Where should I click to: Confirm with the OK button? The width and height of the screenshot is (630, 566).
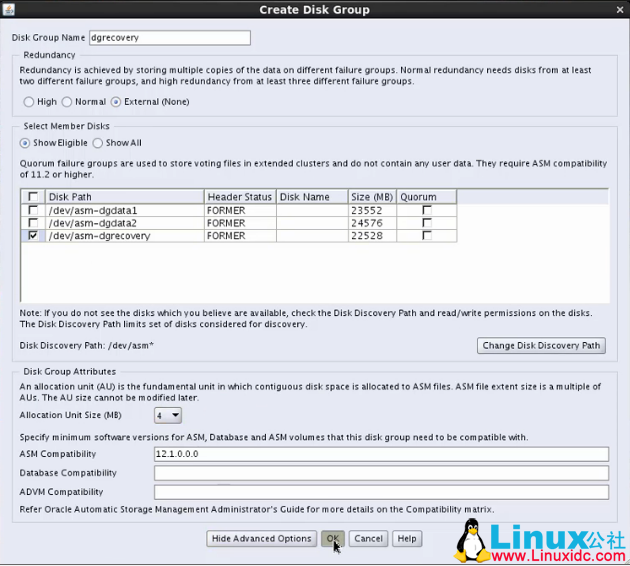(x=333, y=539)
